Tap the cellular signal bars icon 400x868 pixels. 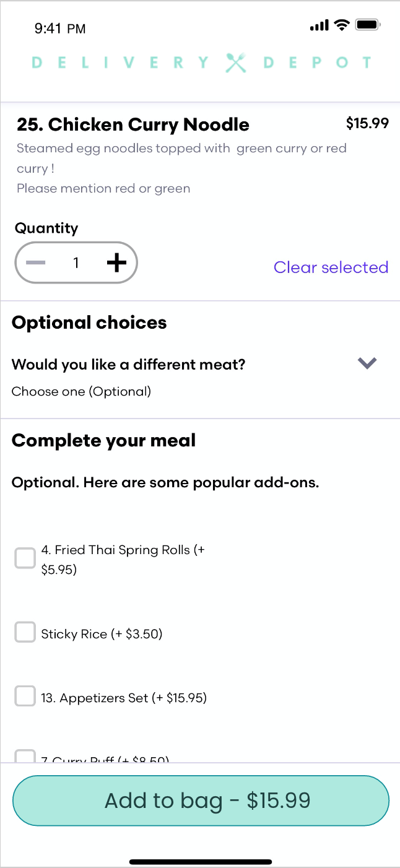tap(318, 26)
